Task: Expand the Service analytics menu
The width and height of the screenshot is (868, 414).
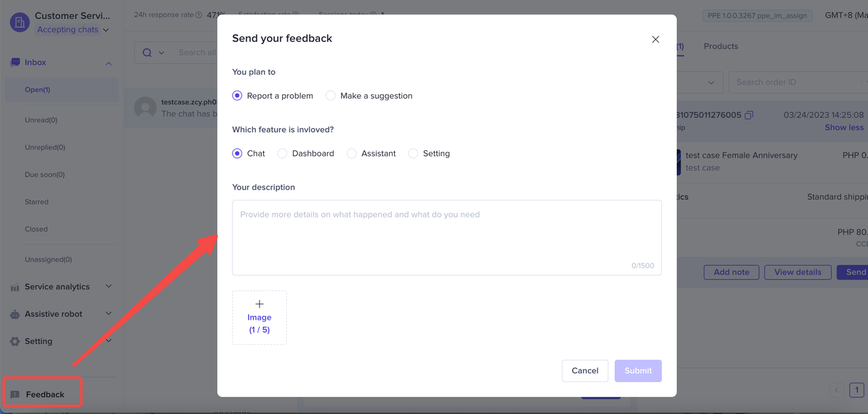Action: tap(108, 287)
